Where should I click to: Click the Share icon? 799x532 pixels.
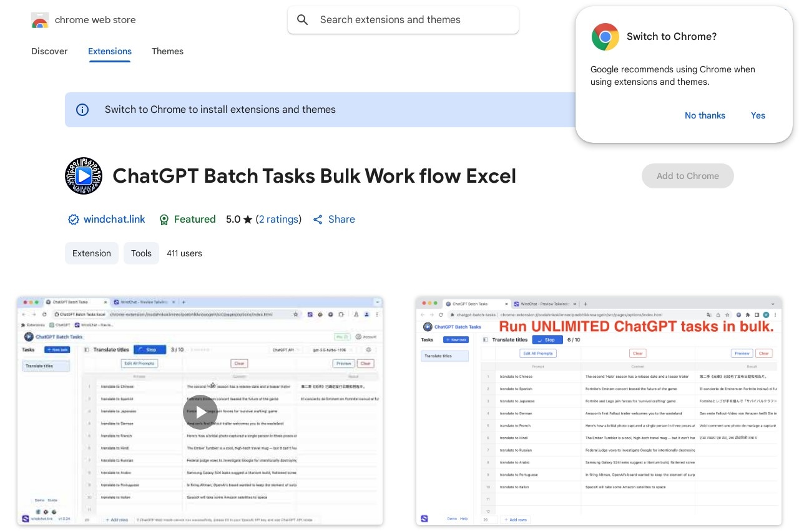point(318,220)
